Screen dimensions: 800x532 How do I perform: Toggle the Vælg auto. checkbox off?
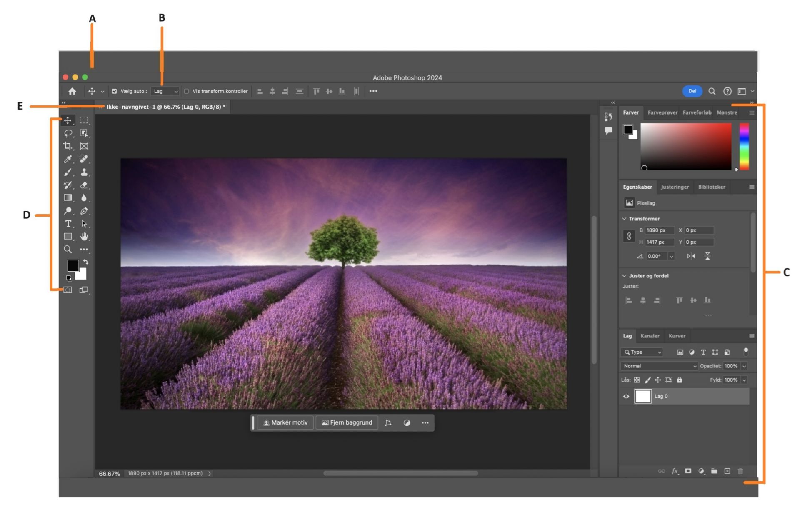pos(115,91)
